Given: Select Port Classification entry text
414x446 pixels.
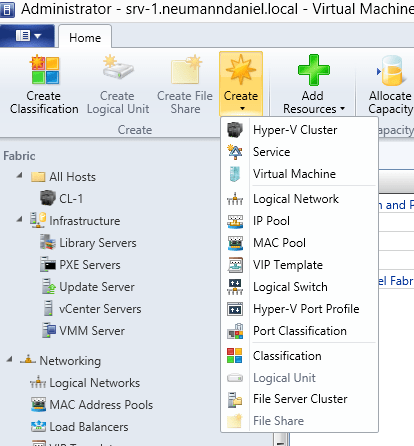Looking at the screenshot, I should pos(300,331).
